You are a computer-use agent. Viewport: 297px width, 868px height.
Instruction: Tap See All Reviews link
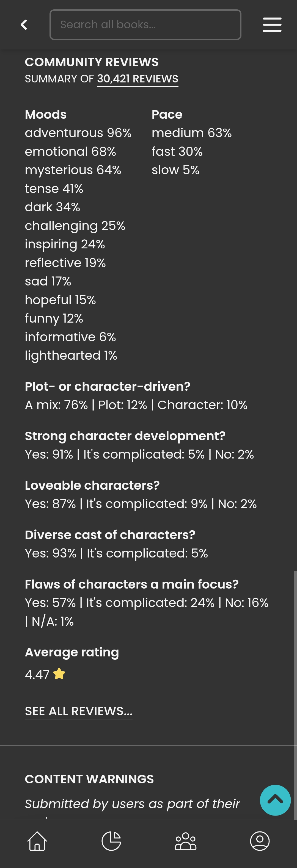tap(79, 711)
